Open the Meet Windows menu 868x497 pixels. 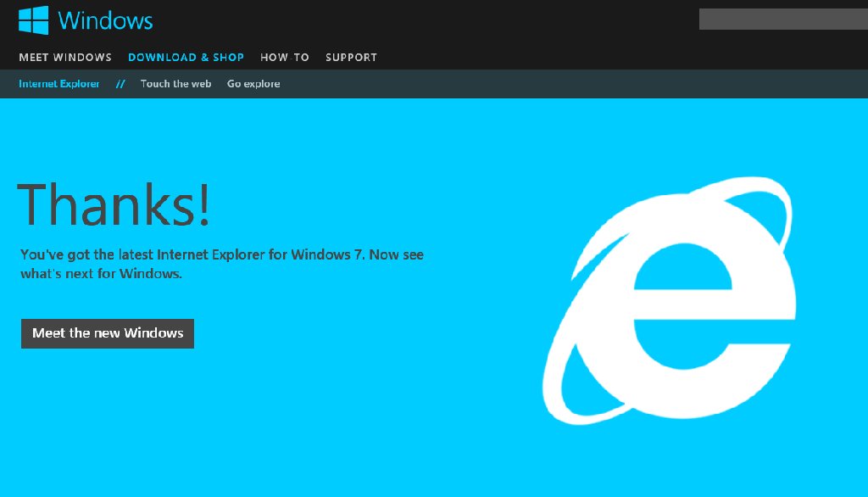(65, 58)
